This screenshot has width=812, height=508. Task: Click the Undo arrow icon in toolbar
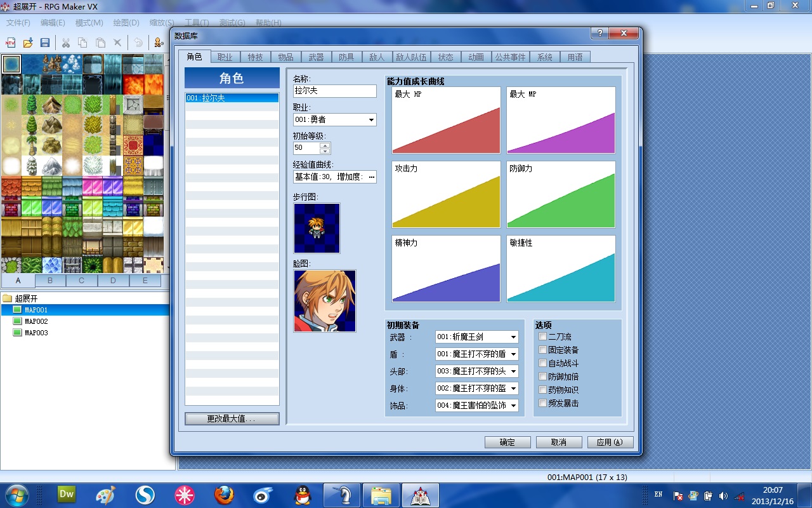pyautogui.click(x=138, y=43)
